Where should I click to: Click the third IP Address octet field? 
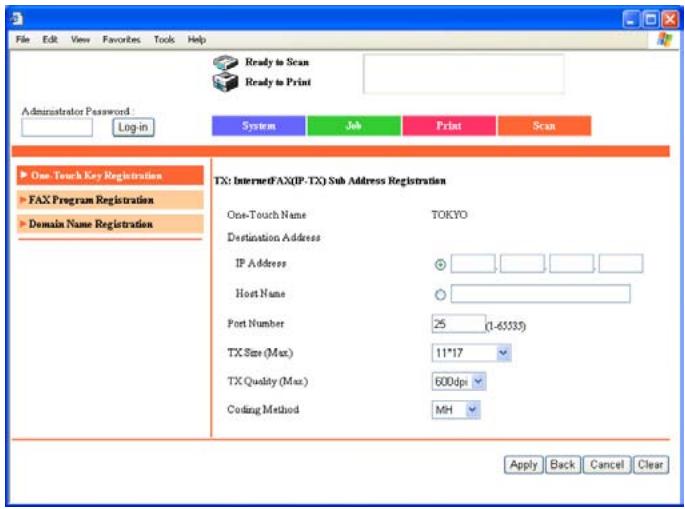point(572,264)
